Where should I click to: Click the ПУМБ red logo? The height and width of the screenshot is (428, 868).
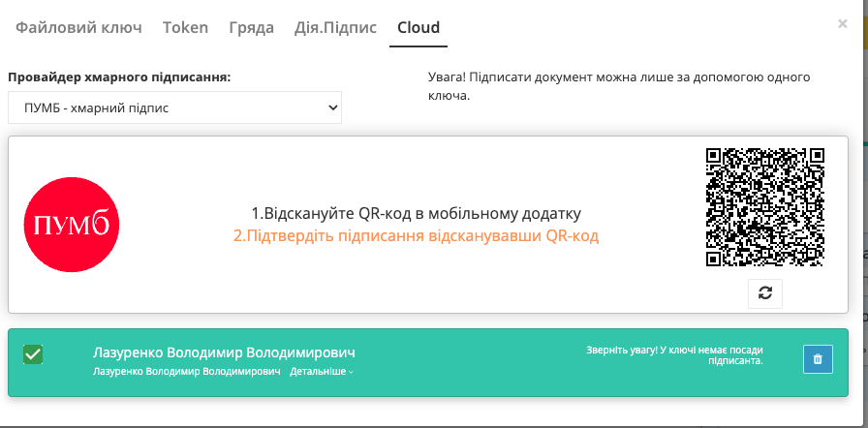point(72,225)
